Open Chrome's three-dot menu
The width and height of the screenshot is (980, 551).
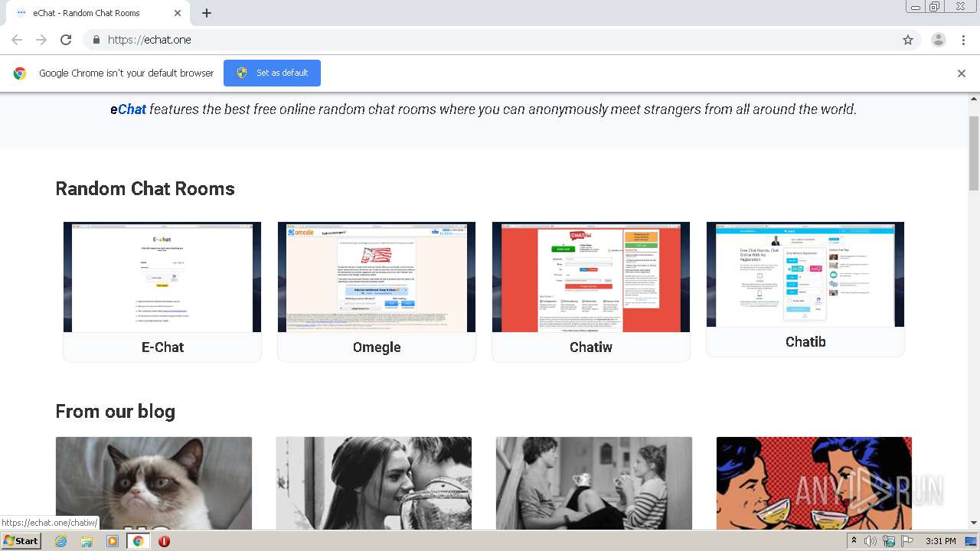pos(963,40)
